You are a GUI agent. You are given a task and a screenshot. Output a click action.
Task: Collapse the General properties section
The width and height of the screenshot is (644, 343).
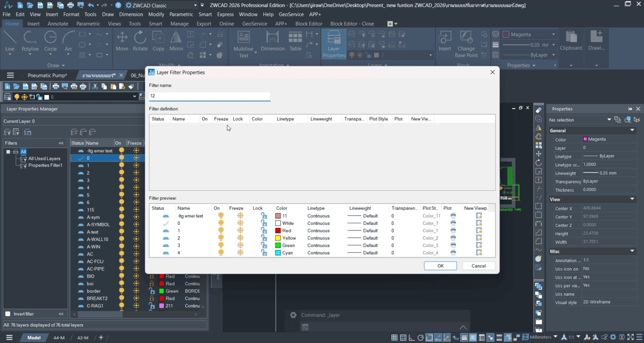632,130
